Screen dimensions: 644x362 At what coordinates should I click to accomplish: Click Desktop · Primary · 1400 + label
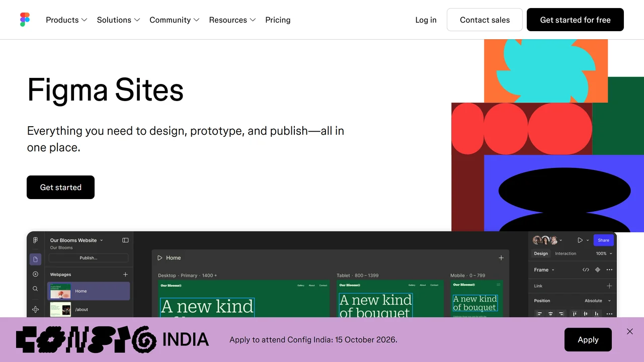pos(188,276)
